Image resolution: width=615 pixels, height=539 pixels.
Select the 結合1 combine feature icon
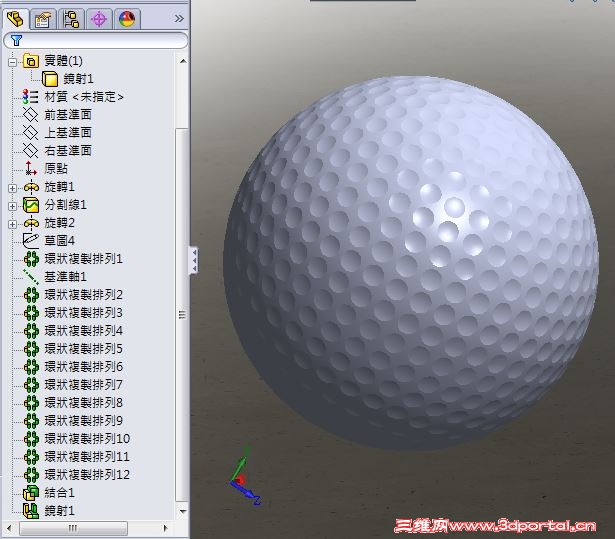tap(31, 493)
